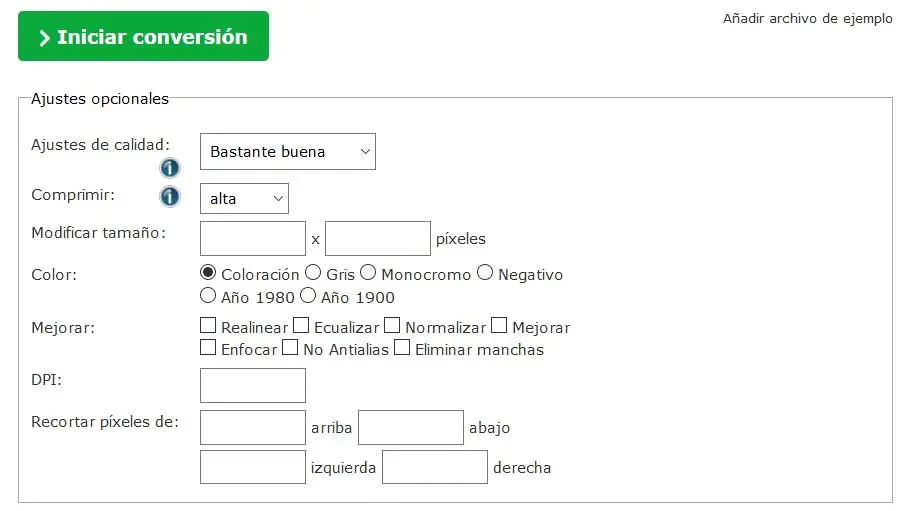Enable the Realinear checkbox

click(x=208, y=326)
